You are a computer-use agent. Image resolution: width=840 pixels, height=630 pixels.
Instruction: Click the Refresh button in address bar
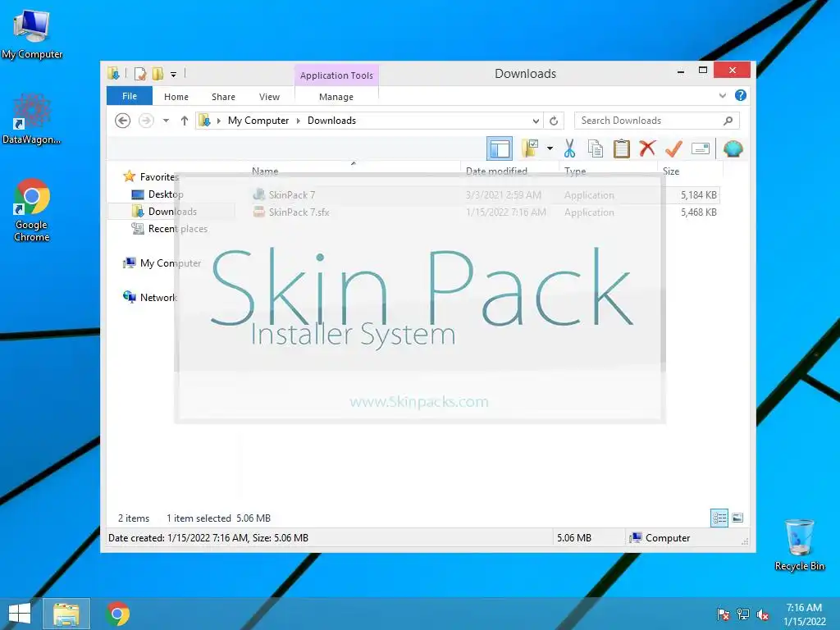pyautogui.click(x=554, y=121)
